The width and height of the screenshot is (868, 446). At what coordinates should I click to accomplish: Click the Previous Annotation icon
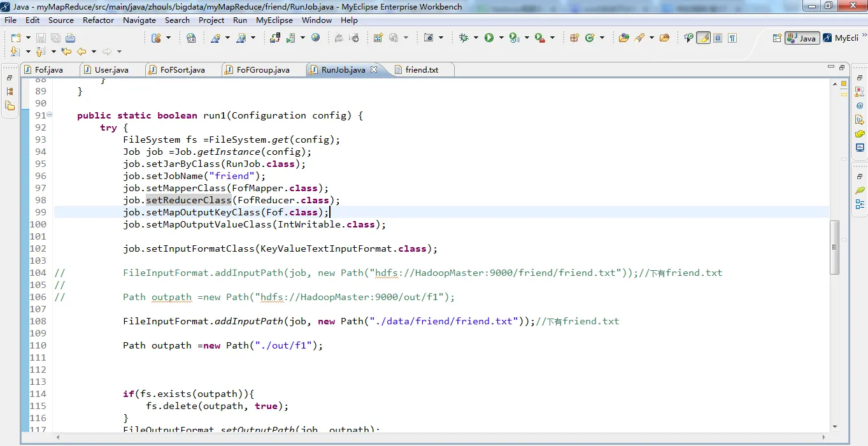coord(40,52)
